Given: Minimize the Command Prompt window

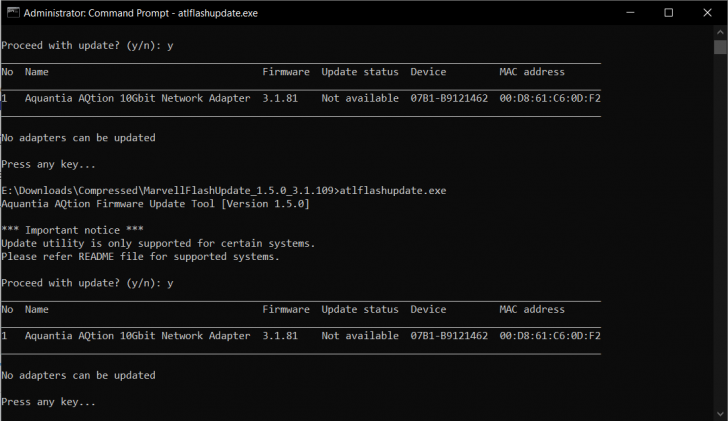Looking at the screenshot, I should tap(630, 13).
